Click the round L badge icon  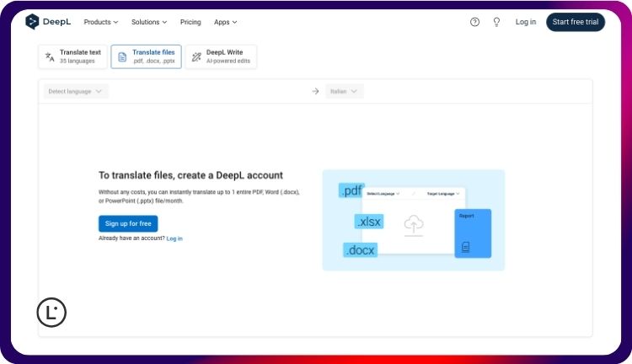point(51,313)
